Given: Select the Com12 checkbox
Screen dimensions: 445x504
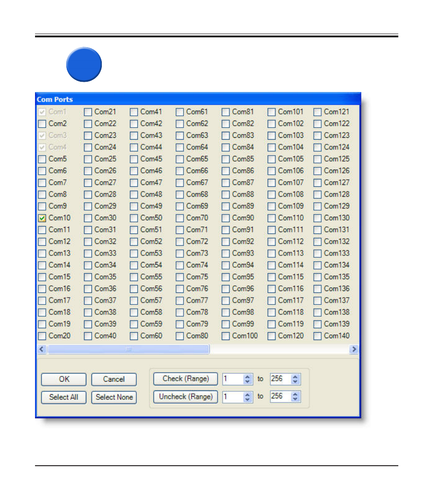Looking at the screenshot, I should (x=42, y=241).
